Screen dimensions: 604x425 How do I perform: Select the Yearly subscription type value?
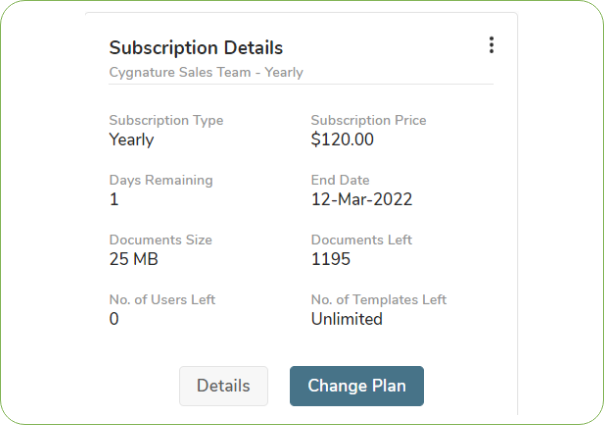[131, 140]
